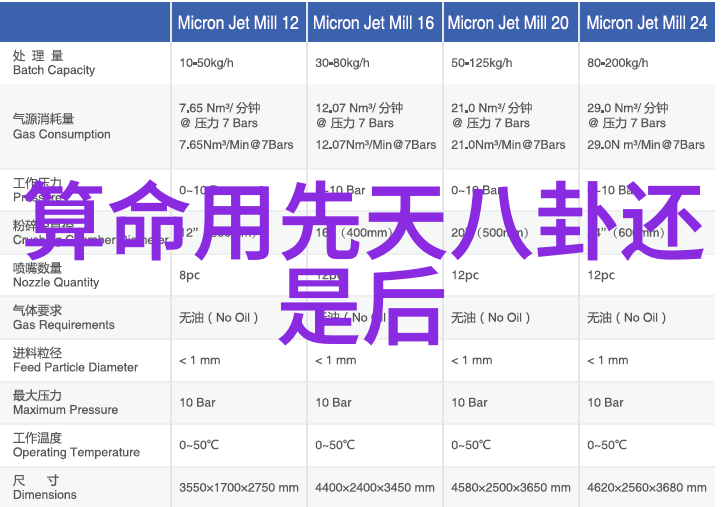Click the Micron Jet Mill 24 column header

pos(647,23)
